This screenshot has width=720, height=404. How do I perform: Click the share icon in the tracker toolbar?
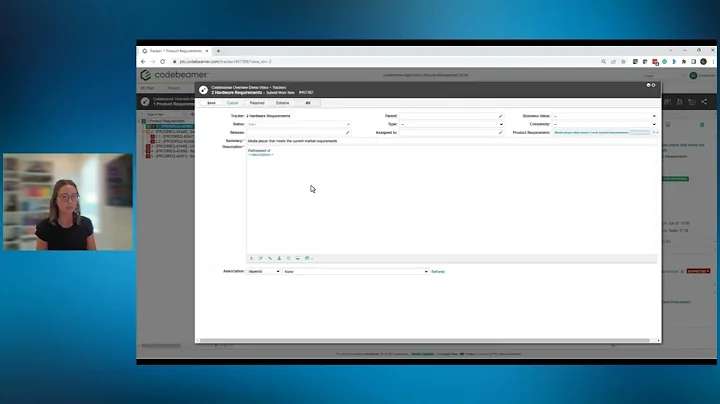(704, 102)
